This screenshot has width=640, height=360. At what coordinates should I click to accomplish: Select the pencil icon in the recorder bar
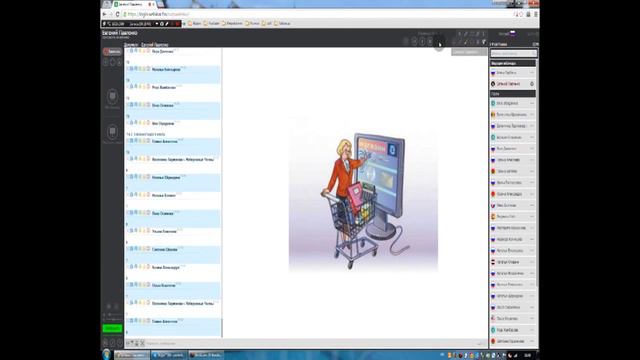tap(167, 24)
